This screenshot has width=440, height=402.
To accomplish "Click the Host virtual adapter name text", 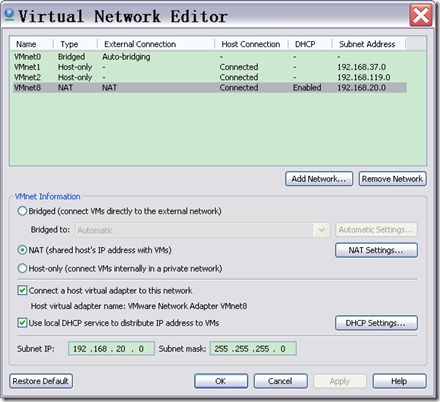I will tap(139, 306).
